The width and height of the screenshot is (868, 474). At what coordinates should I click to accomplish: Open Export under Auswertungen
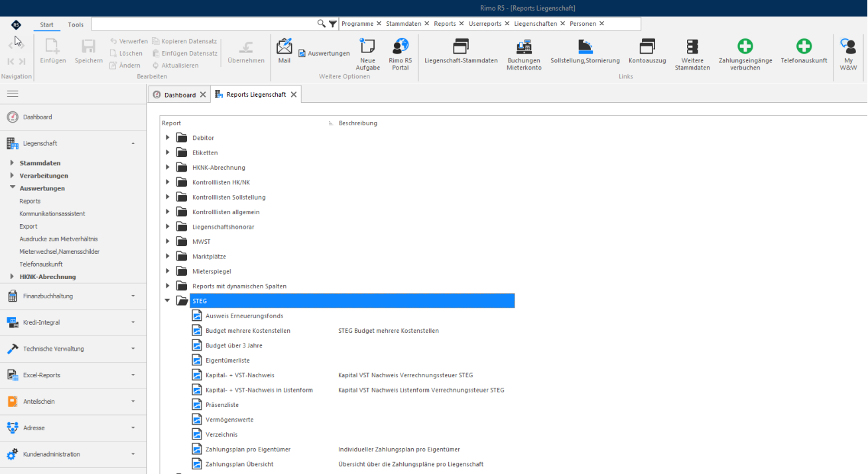tap(29, 227)
